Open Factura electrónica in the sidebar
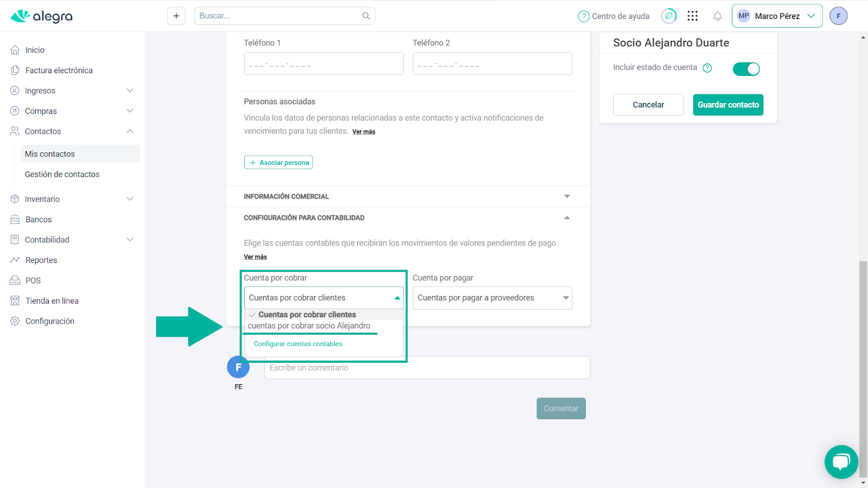The width and height of the screenshot is (868, 488). [59, 70]
